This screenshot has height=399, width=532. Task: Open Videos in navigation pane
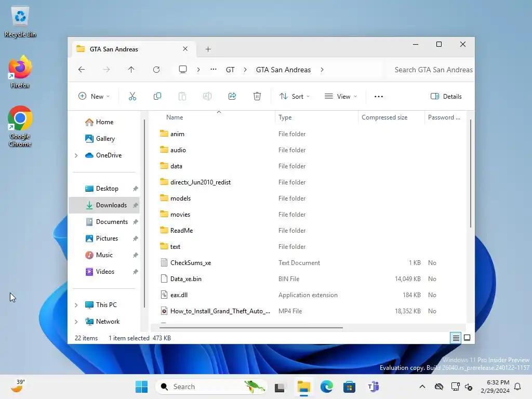tap(105, 272)
